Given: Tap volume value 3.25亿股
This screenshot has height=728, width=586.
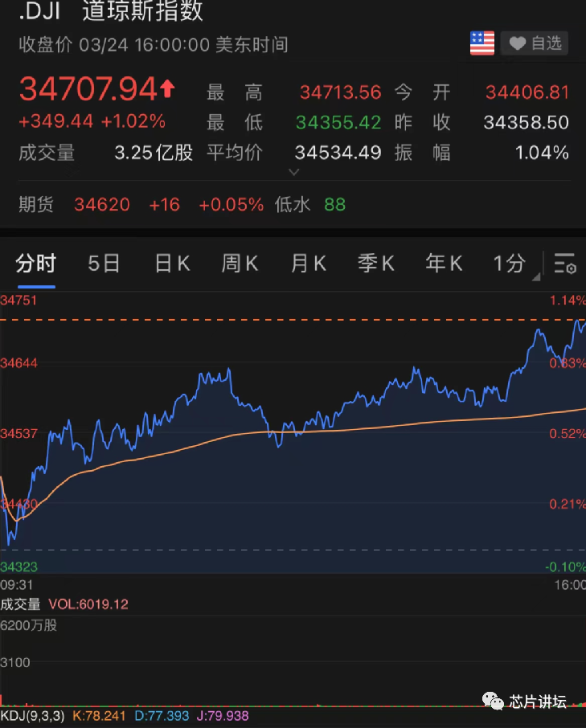Looking at the screenshot, I should click(x=154, y=153).
